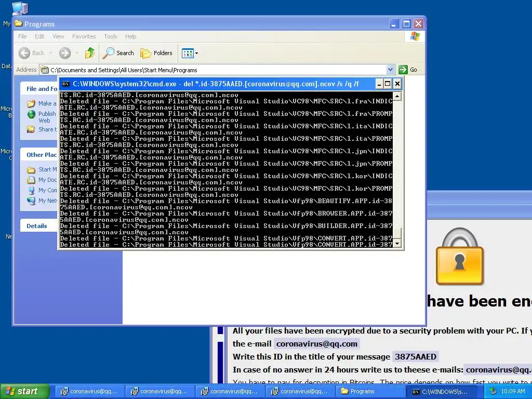Viewport: 532px width, 399px height.
Task: Open the Edit menu
Action: tap(39, 36)
